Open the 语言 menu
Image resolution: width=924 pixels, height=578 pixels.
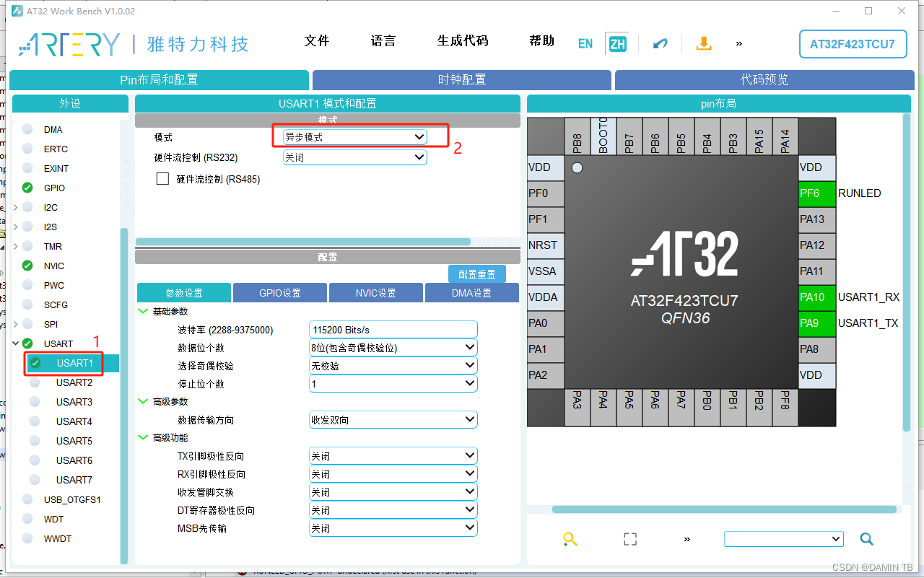383,41
